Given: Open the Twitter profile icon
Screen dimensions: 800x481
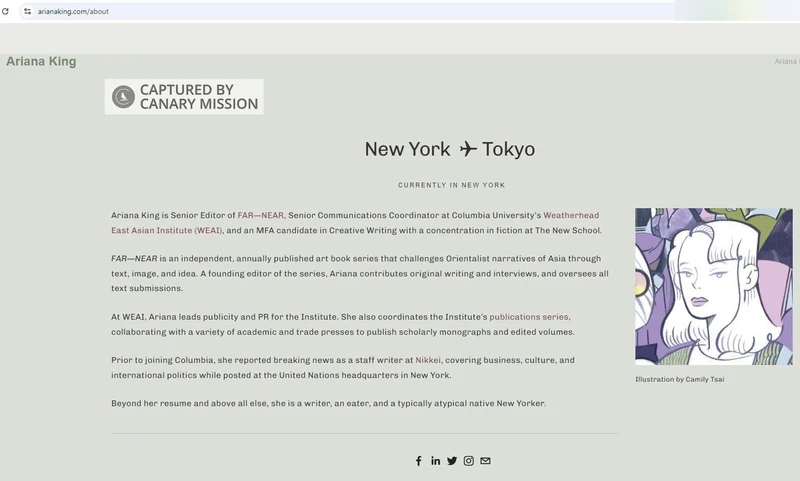Looking at the screenshot, I should click(x=452, y=461).
